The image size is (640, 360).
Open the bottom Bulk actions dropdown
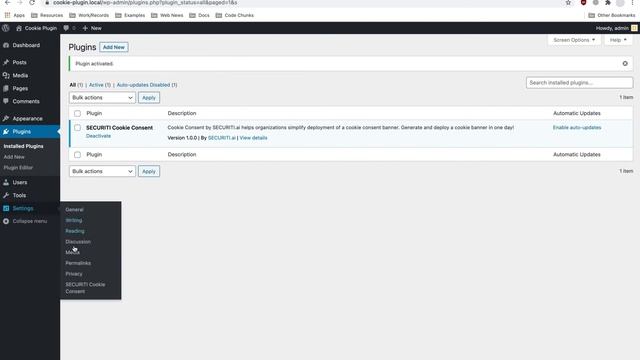point(102,171)
